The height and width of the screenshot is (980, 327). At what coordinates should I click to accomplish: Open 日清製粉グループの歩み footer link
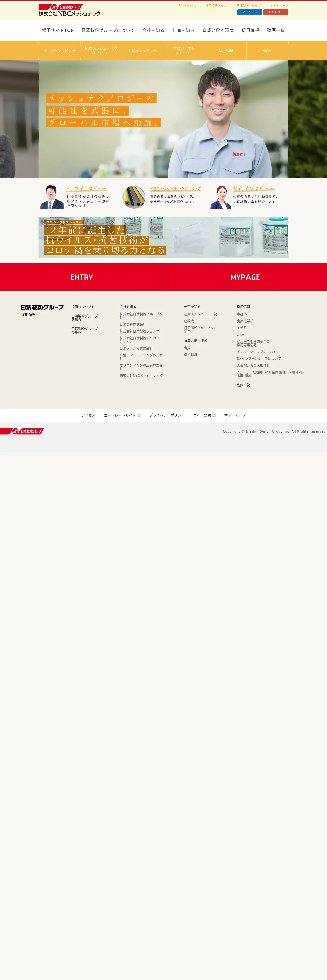pos(85,330)
